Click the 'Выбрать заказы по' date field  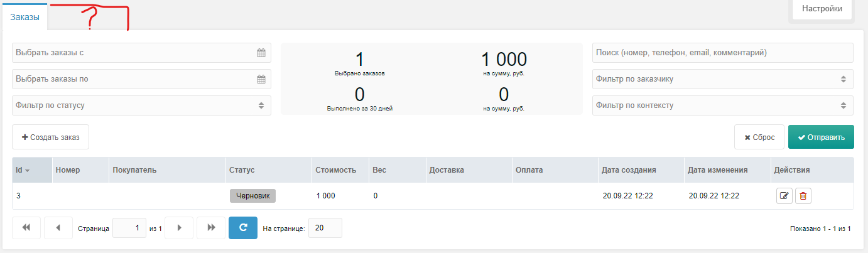(x=141, y=79)
